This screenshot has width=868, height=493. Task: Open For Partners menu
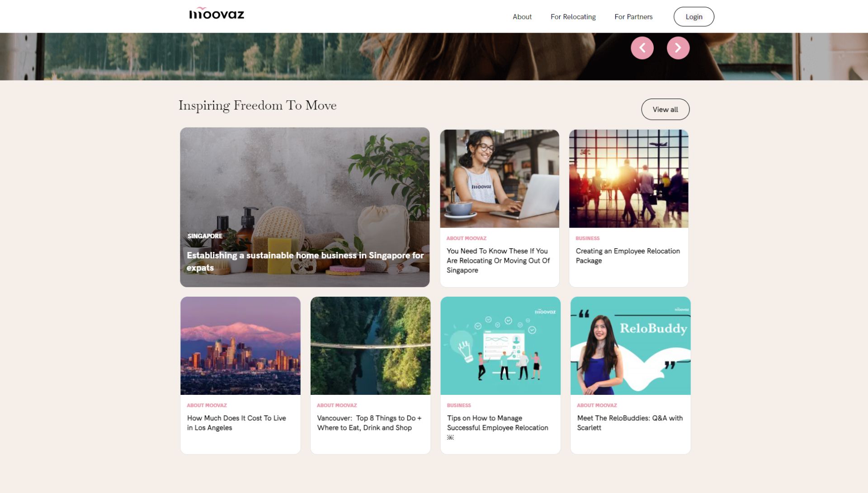(x=633, y=17)
